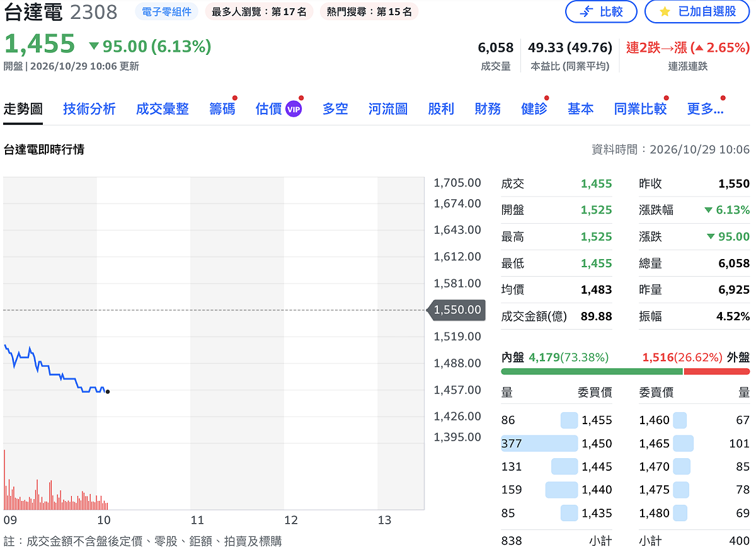The height and width of the screenshot is (554, 756).
Task: Click the 最高 value 1,525
Action: pyautogui.click(x=597, y=237)
